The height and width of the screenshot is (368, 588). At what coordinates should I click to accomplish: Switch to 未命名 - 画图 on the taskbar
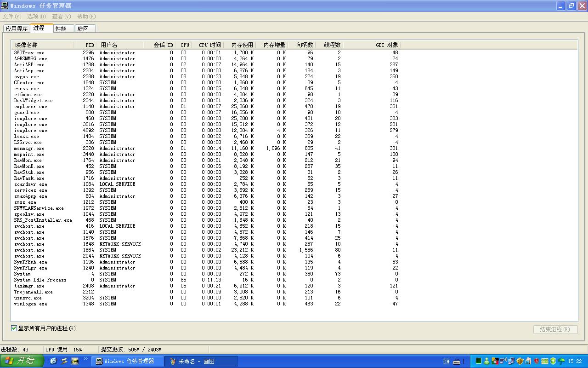point(202,361)
